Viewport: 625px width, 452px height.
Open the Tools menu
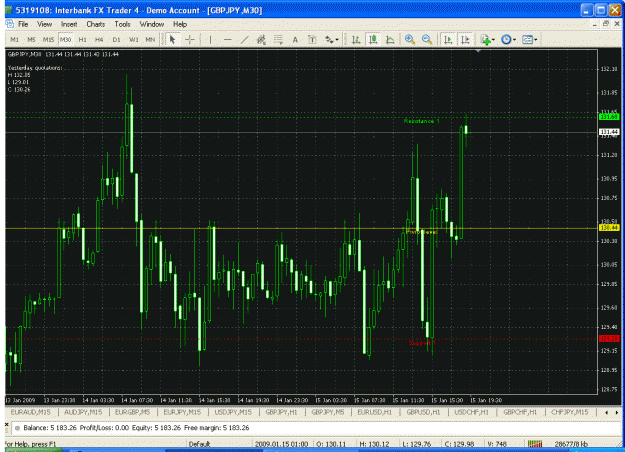click(122, 24)
